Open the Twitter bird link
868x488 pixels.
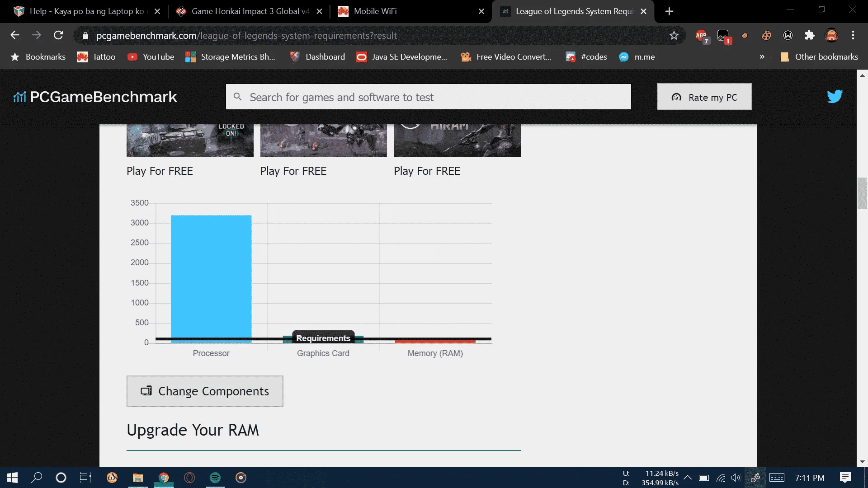[835, 96]
